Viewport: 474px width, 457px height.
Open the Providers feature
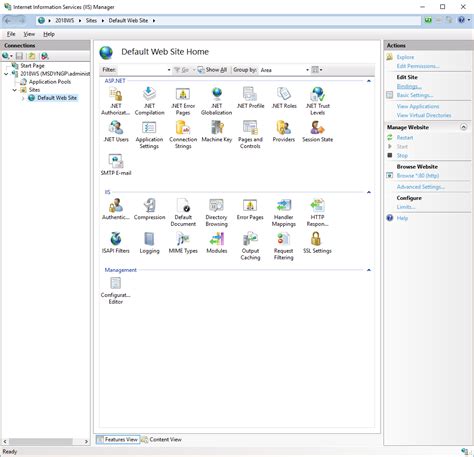click(x=284, y=132)
